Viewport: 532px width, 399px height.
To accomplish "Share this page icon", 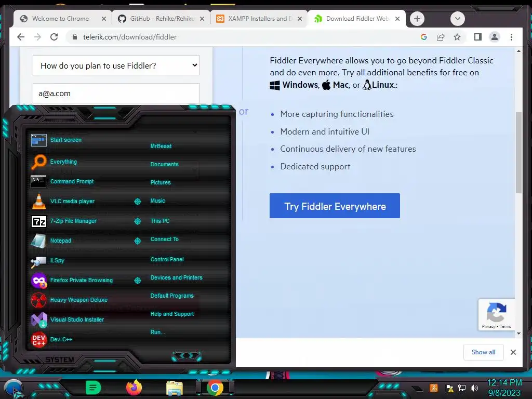I will [x=441, y=37].
